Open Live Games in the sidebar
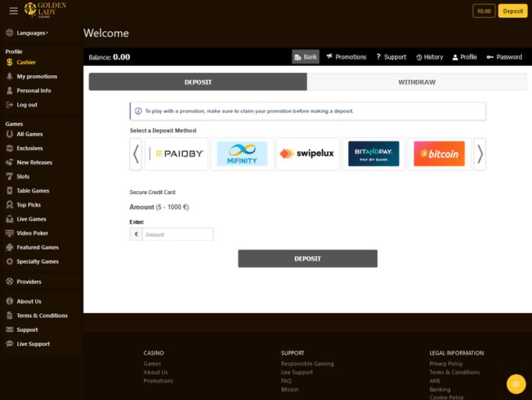The image size is (532, 400). 31,219
